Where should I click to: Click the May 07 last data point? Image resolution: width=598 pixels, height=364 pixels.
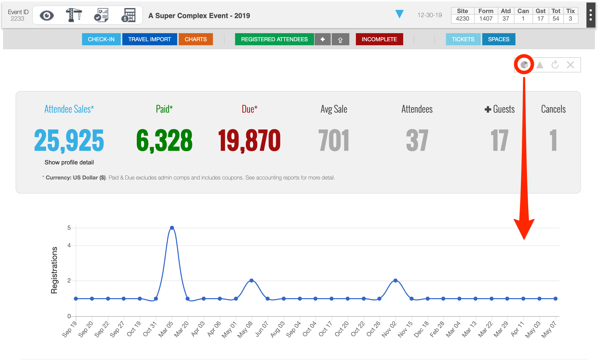pos(555,299)
